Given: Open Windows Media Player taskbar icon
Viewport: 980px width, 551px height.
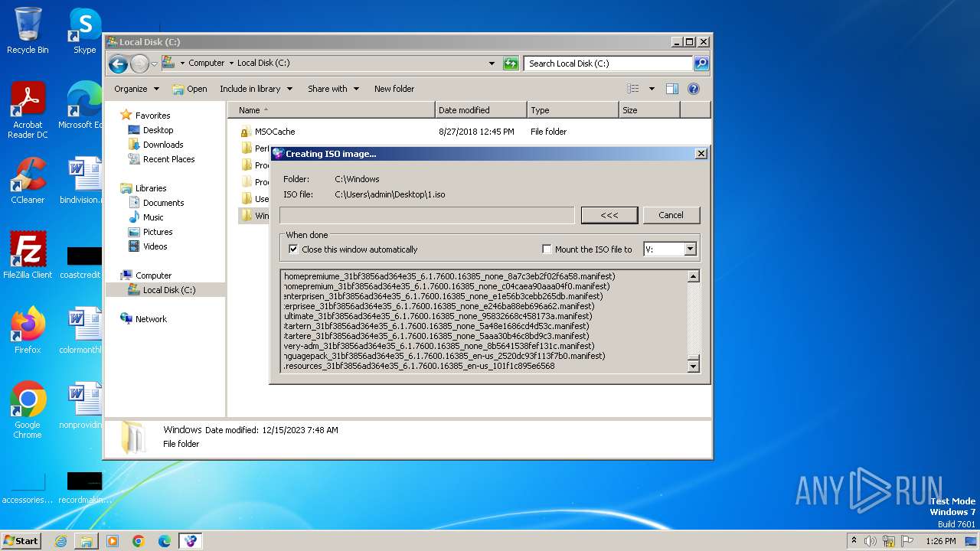Looking at the screenshot, I should coord(113,541).
